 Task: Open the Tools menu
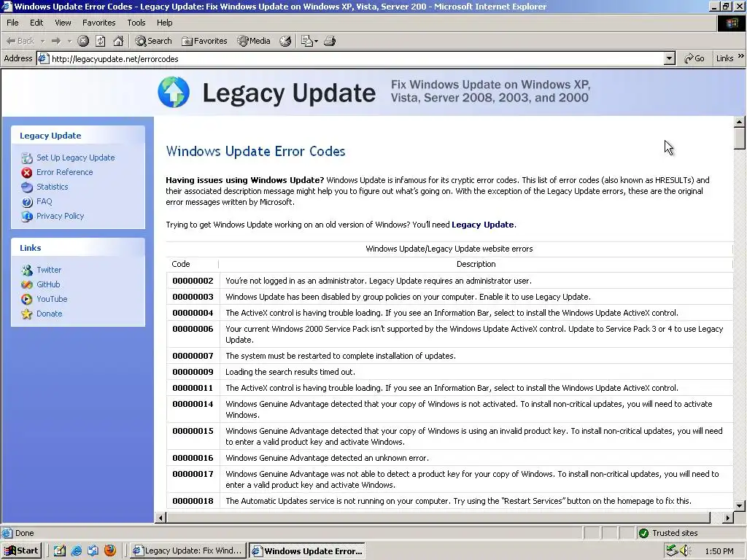click(x=136, y=23)
